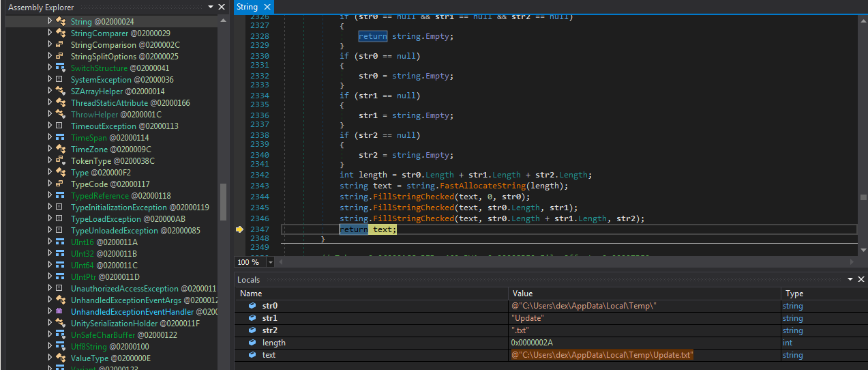Click the yellow current-statement arrow in the margin
868x370 pixels.
[239, 229]
